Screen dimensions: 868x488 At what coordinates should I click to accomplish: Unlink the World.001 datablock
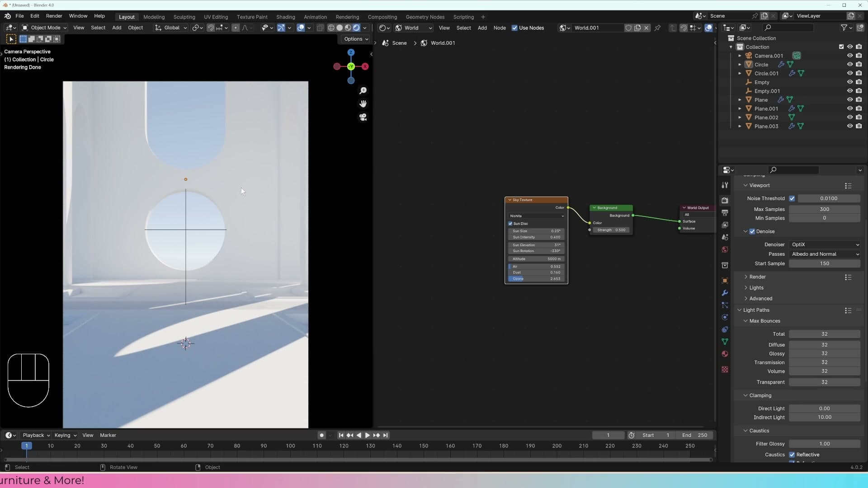click(x=646, y=28)
